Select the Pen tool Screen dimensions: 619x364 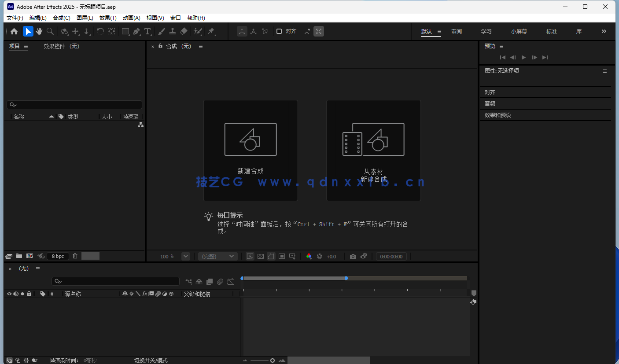coord(136,31)
